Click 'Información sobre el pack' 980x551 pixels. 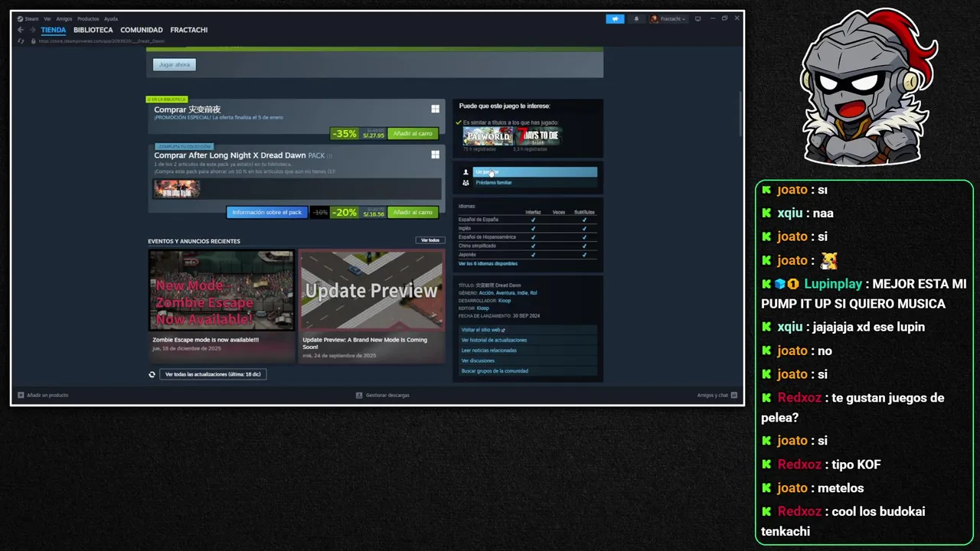[x=267, y=212]
